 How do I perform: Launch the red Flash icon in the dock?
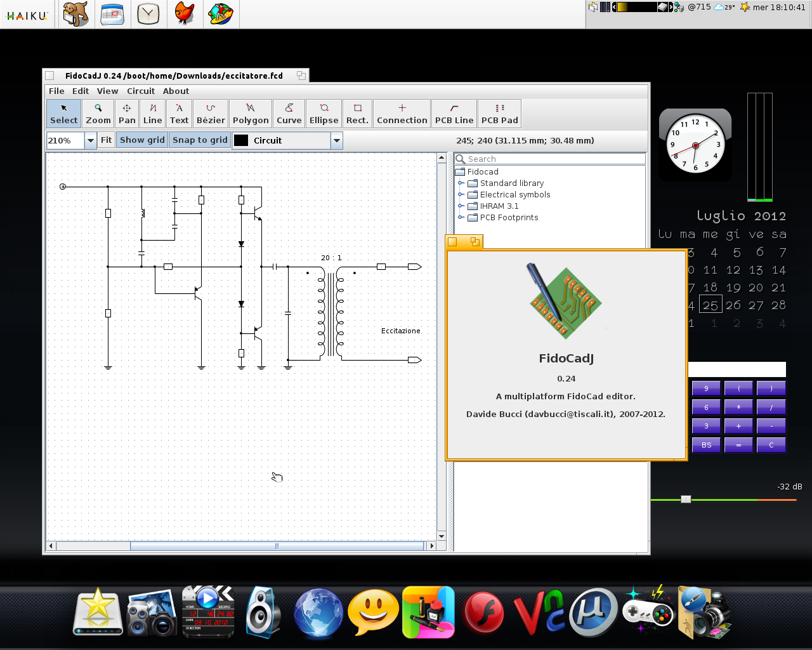pyautogui.click(x=484, y=613)
